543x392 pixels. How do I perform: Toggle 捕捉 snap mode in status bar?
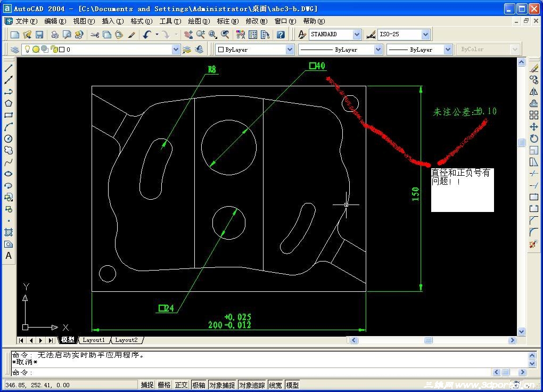point(147,385)
